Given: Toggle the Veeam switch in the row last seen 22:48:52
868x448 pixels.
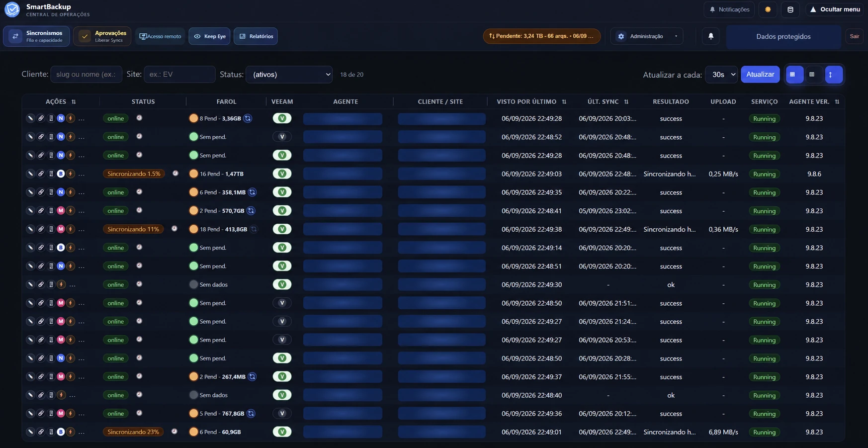Looking at the screenshot, I should click(282, 137).
